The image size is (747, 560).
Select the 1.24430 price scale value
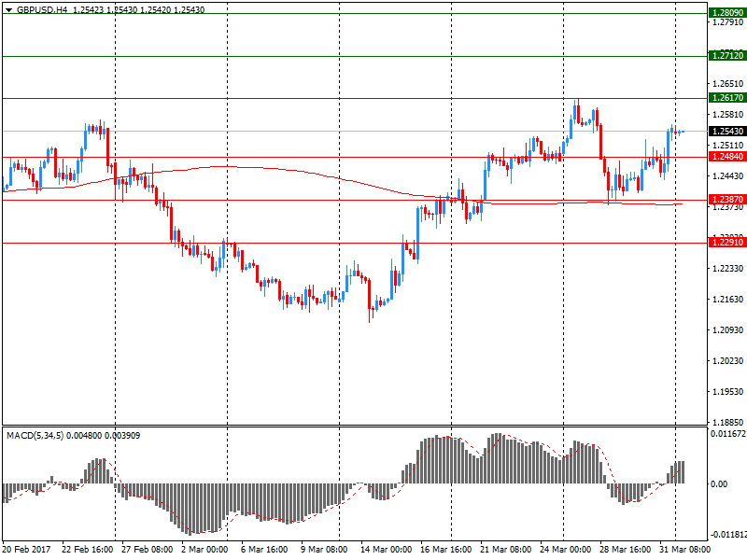tap(727, 176)
